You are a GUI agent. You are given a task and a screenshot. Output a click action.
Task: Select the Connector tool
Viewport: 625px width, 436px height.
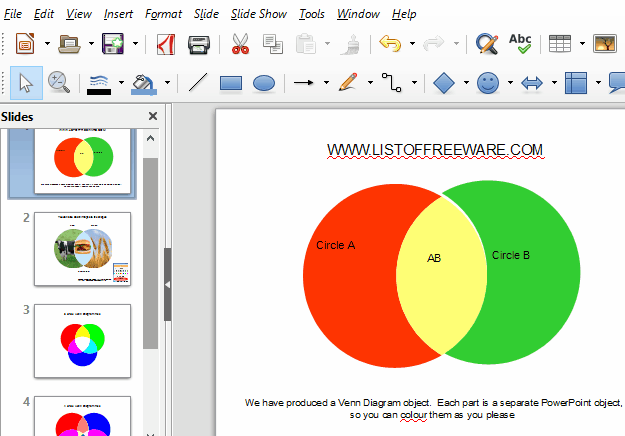click(x=392, y=82)
